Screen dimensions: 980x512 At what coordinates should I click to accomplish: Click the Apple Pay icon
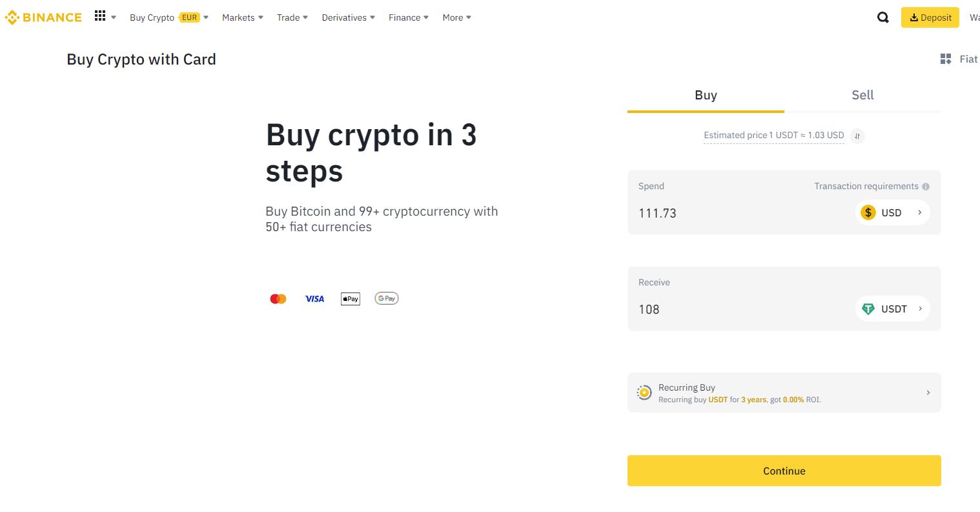pyautogui.click(x=350, y=299)
